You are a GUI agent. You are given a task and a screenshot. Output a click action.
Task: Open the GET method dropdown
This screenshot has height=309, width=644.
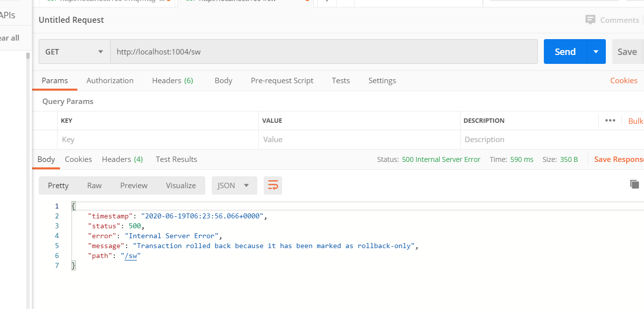(74, 51)
